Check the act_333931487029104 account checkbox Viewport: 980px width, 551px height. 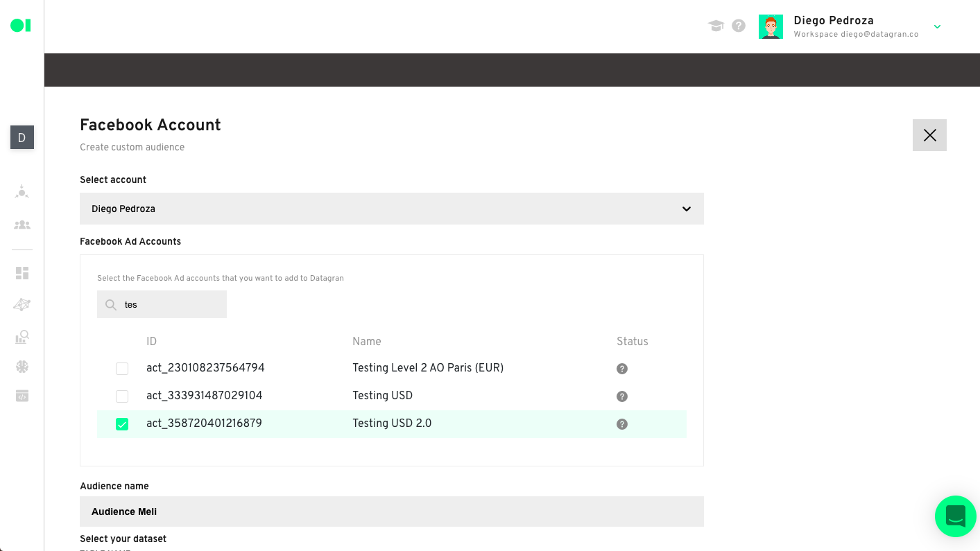(x=122, y=396)
